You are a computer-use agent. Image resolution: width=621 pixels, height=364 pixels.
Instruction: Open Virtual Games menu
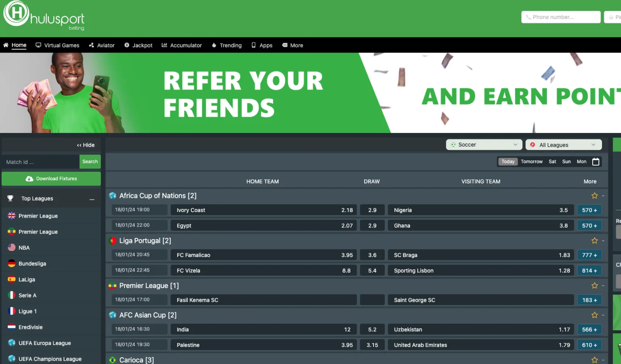click(57, 45)
